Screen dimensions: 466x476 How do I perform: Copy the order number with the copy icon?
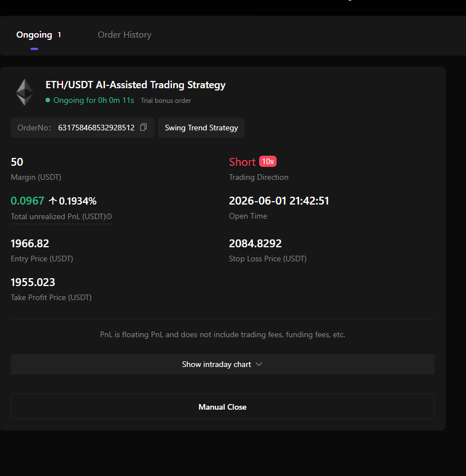coord(143,127)
